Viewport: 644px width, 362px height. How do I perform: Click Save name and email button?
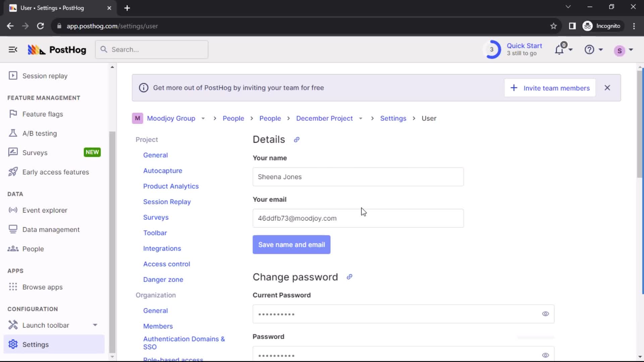[291, 244]
